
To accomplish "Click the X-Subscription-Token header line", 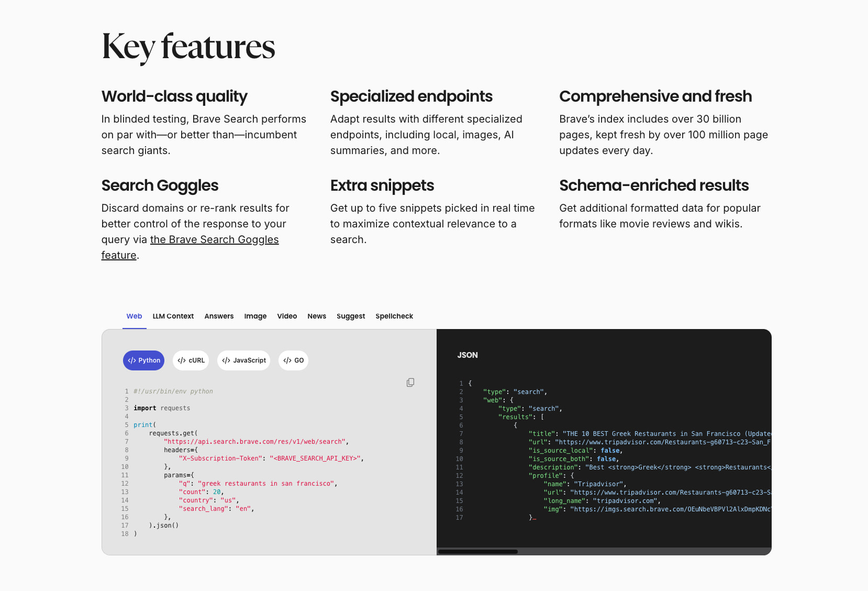I will coord(271,458).
